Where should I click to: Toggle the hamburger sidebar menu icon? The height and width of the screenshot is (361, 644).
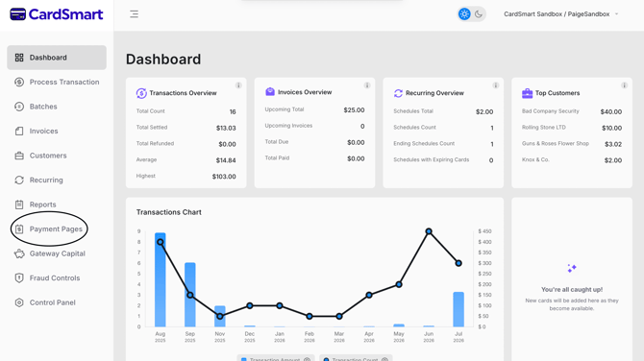tap(134, 14)
